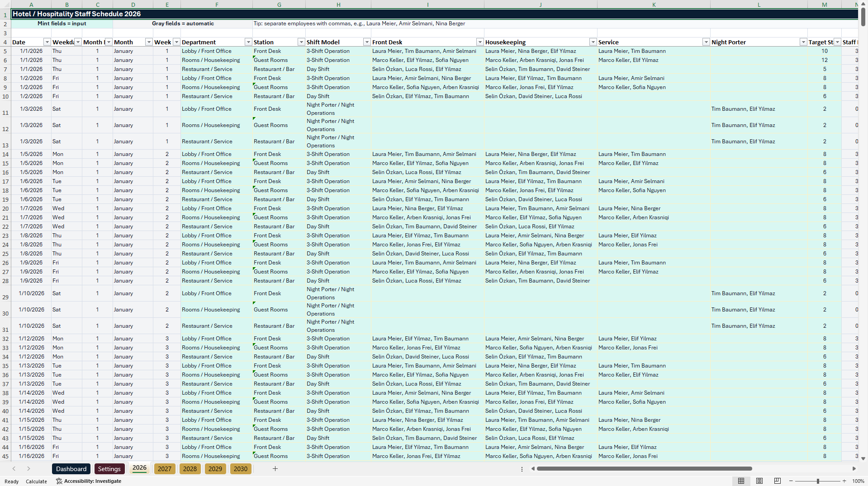
Task: Open the 2027 sheet tab
Action: click(x=165, y=469)
